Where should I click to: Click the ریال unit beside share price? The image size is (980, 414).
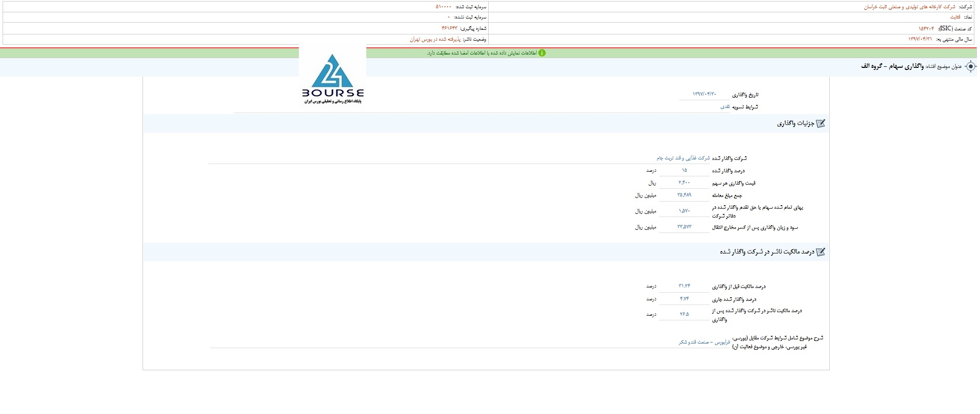coord(652,183)
